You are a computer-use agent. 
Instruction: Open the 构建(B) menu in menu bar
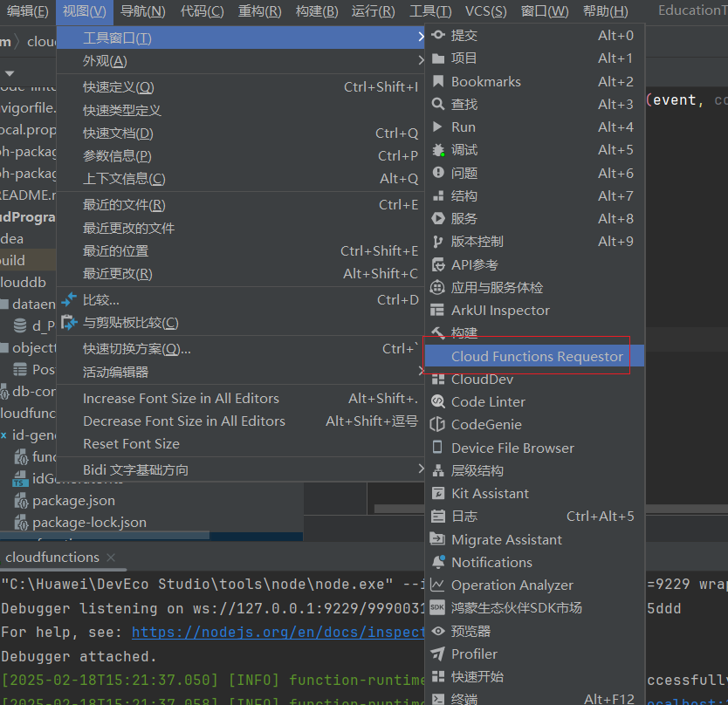[x=317, y=11]
